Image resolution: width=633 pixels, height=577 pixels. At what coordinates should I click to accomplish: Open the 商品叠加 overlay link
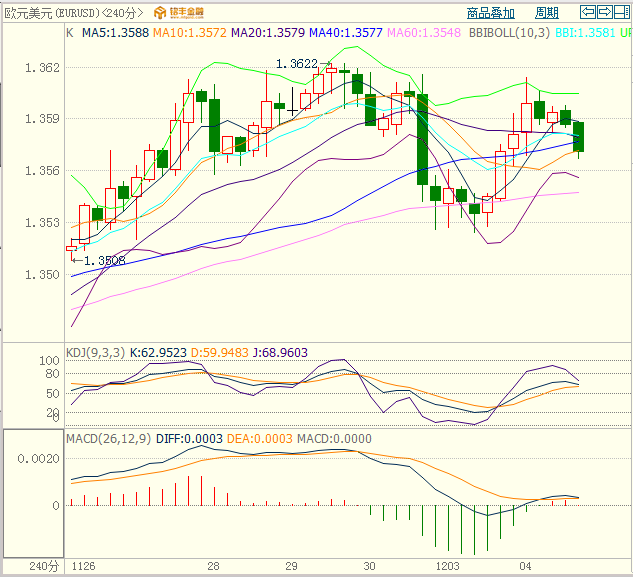pyautogui.click(x=491, y=13)
